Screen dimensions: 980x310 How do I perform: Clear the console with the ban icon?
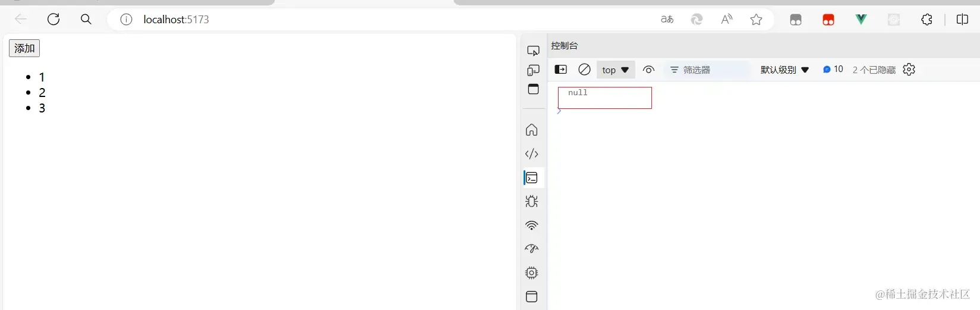(x=584, y=70)
